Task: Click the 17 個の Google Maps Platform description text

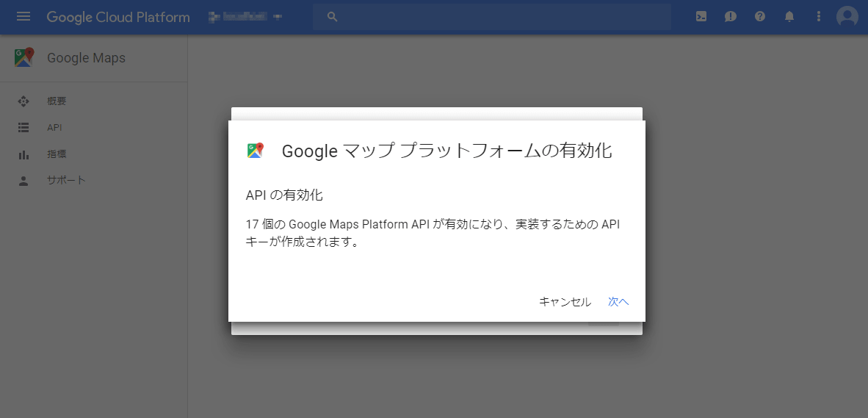Action: [433, 233]
